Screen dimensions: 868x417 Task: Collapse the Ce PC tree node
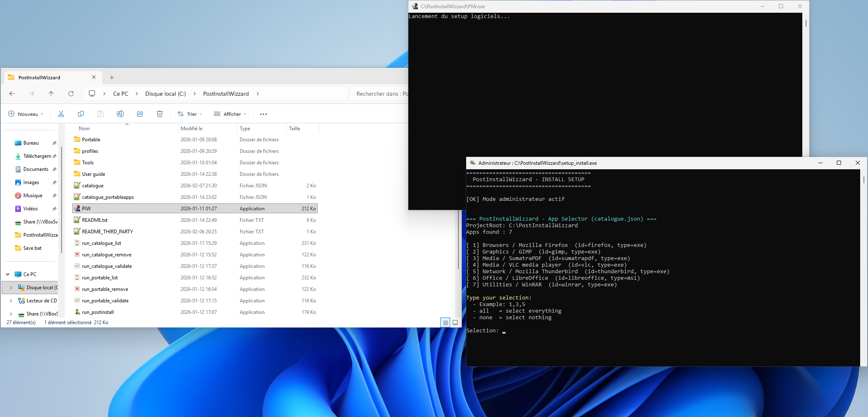pos(8,274)
